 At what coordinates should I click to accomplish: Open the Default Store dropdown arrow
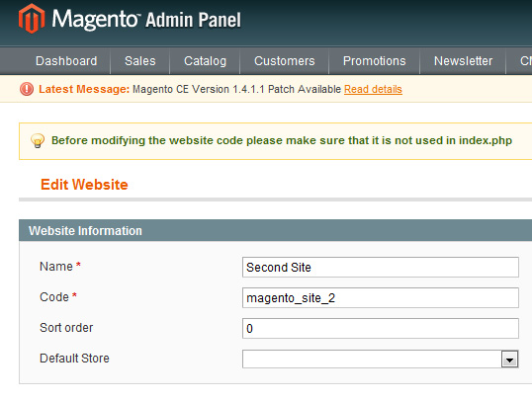click(x=509, y=360)
